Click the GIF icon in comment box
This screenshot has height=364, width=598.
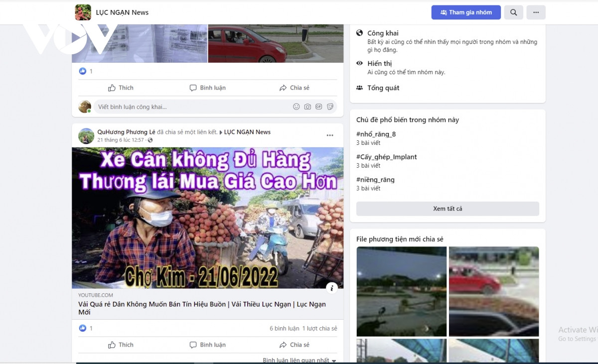point(318,107)
